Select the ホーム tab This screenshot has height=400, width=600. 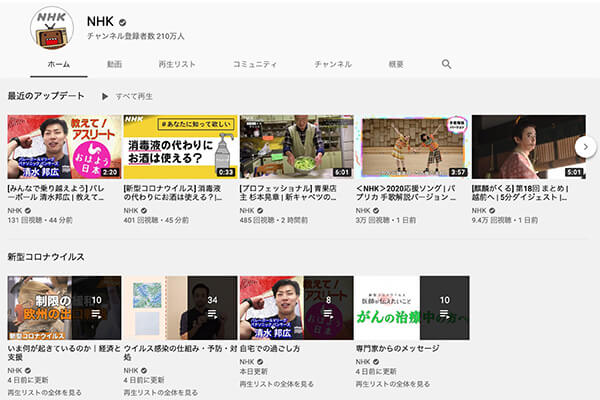[x=59, y=64]
